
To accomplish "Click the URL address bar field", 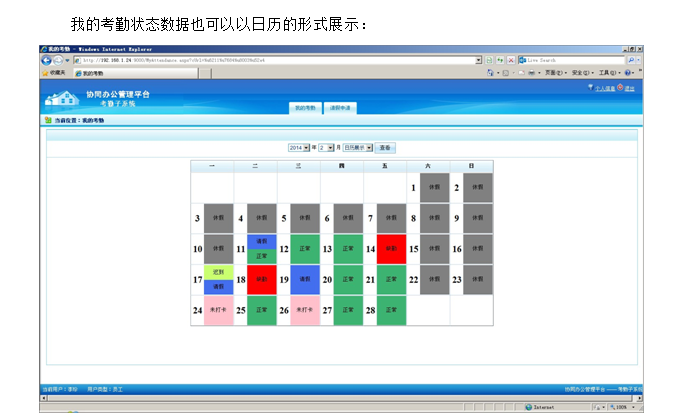I will (x=278, y=60).
